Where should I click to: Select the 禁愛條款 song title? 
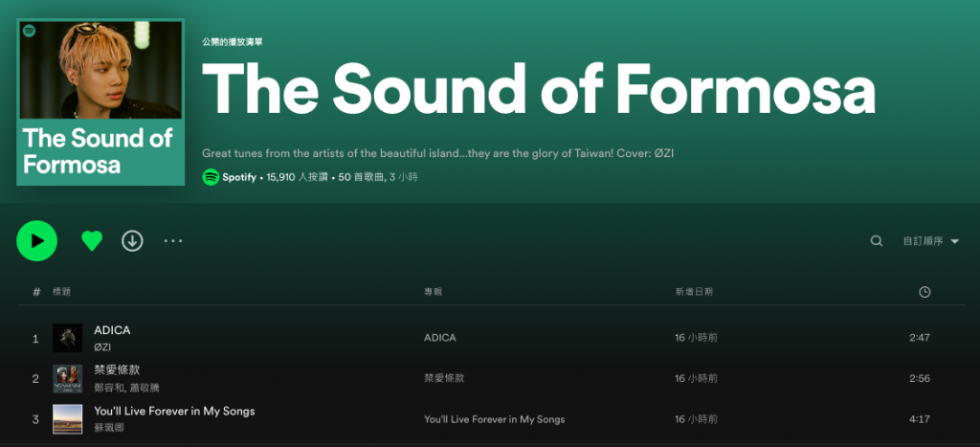tap(117, 369)
